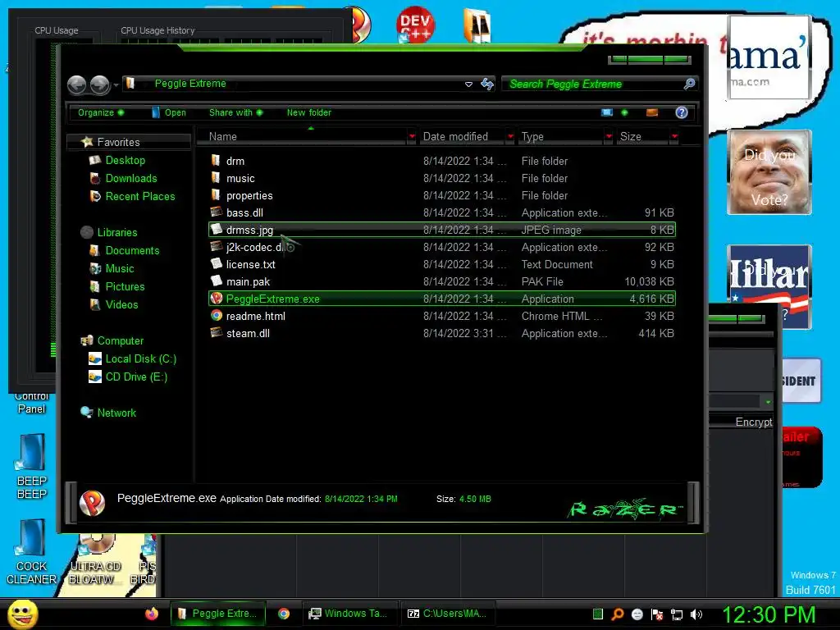Viewport: 840px width, 630px height.
Task: Click the Libraries heading in sidebar
Action: (x=117, y=232)
